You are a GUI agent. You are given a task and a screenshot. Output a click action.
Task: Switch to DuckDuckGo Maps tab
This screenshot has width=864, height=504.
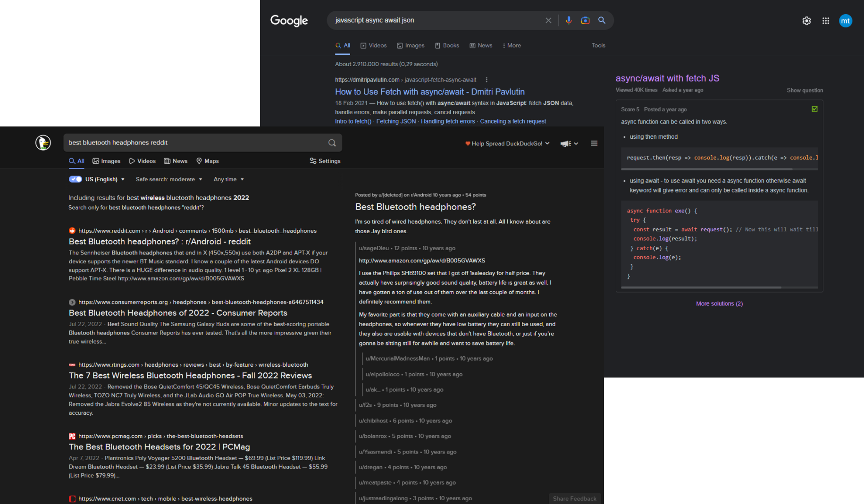coord(207,161)
